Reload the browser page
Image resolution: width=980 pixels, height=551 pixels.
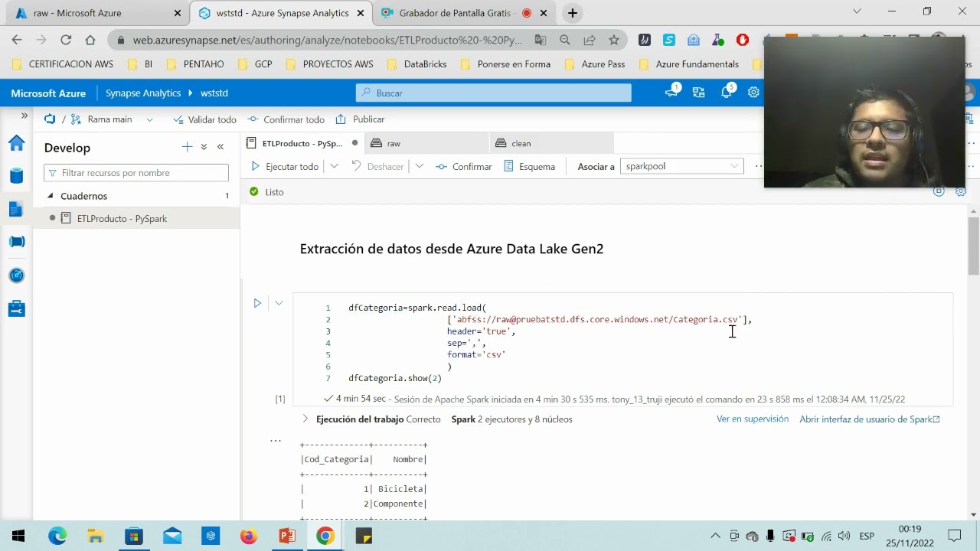point(66,40)
